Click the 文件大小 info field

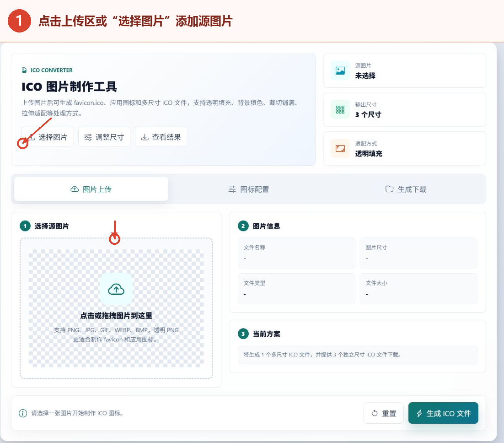(418, 289)
